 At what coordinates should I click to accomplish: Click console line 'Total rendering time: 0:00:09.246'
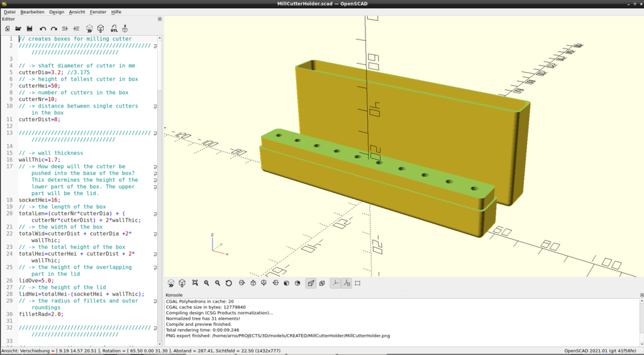[203, 330]
